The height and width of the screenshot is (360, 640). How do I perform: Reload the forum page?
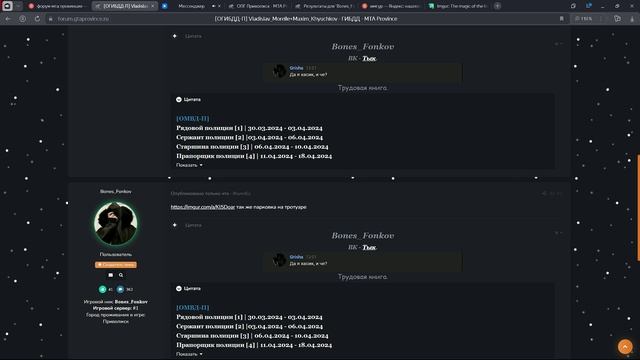tap(37, 19)
